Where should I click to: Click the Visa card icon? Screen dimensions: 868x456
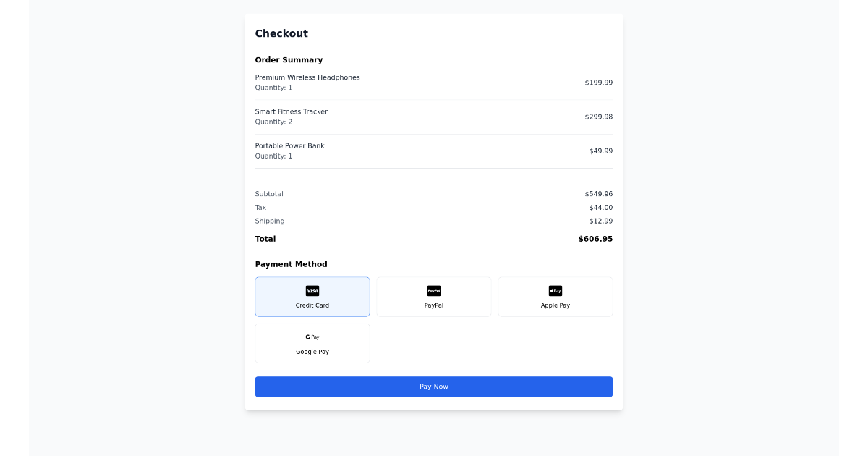click(x=312, y=290)
